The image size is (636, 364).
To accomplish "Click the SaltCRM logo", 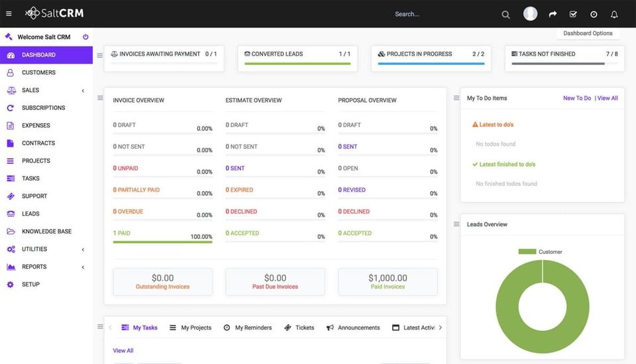I will (x=54, y=13).
